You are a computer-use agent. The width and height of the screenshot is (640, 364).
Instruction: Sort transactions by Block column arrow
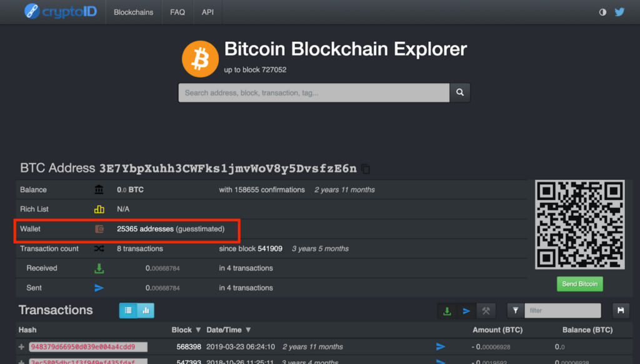[198, 330]
